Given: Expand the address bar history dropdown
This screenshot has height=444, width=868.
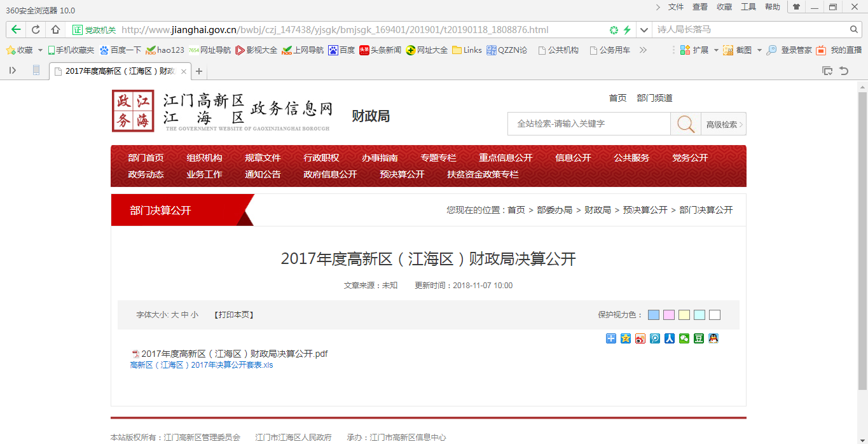Looking at the screenshot, I should pos(644,30).
